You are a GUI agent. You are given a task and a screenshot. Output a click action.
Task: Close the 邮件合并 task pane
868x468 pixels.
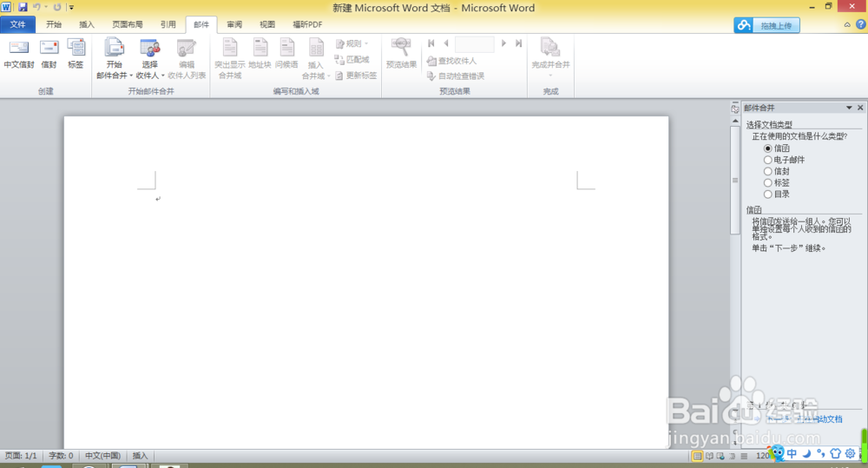(860, 108)
